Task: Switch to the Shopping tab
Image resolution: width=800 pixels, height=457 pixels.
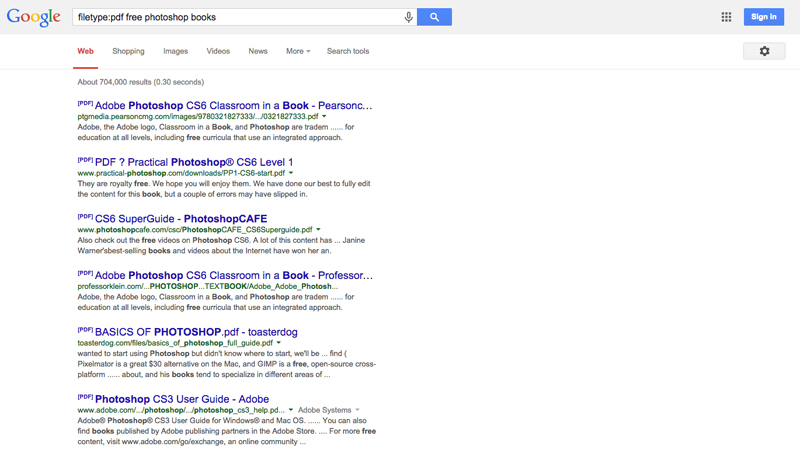Action: point(128,51)
